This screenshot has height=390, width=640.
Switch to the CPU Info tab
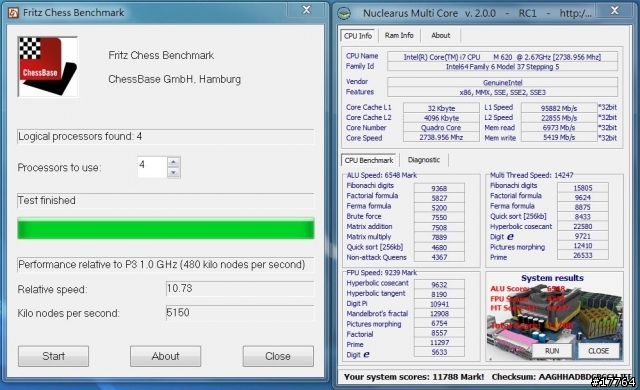(x=358, y=36)
